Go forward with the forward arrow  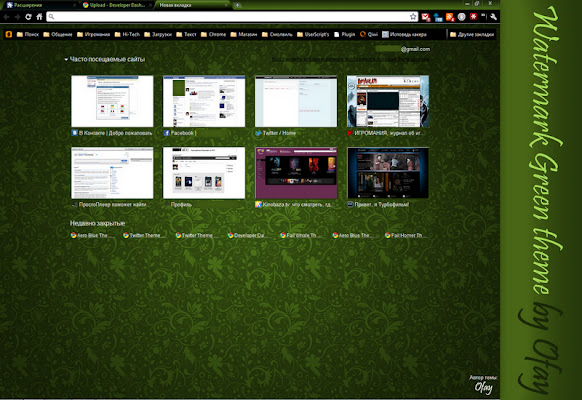(x=17, y=17)
